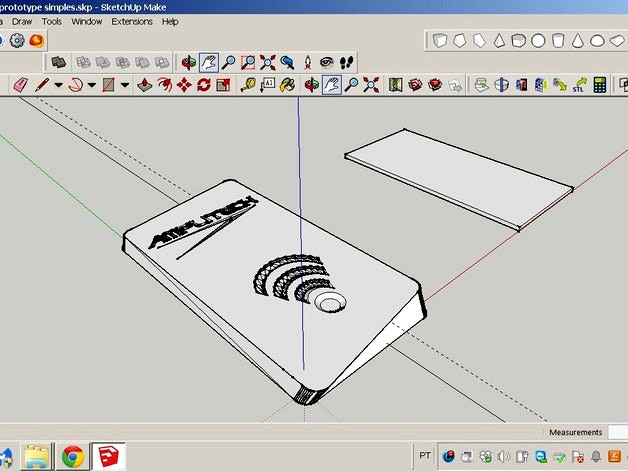Expand the Arc tool dropdown arrow
628x472 pixels.
pyautogui.click(x=92, y=85)
